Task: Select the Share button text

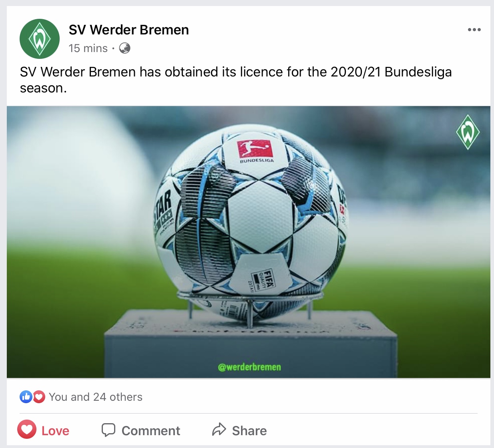Action: (x=249, y=431)
